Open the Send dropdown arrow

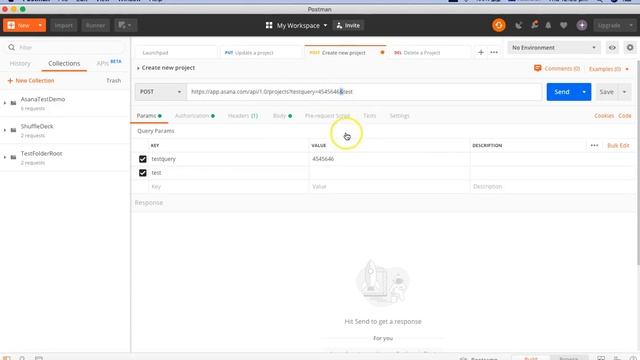coord(584,92)
